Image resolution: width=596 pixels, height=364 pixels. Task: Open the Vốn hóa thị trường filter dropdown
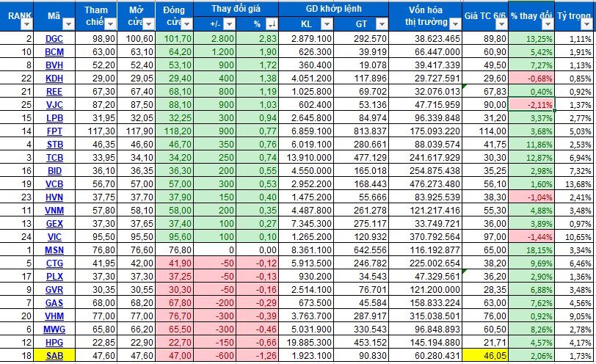pos(455,24)
